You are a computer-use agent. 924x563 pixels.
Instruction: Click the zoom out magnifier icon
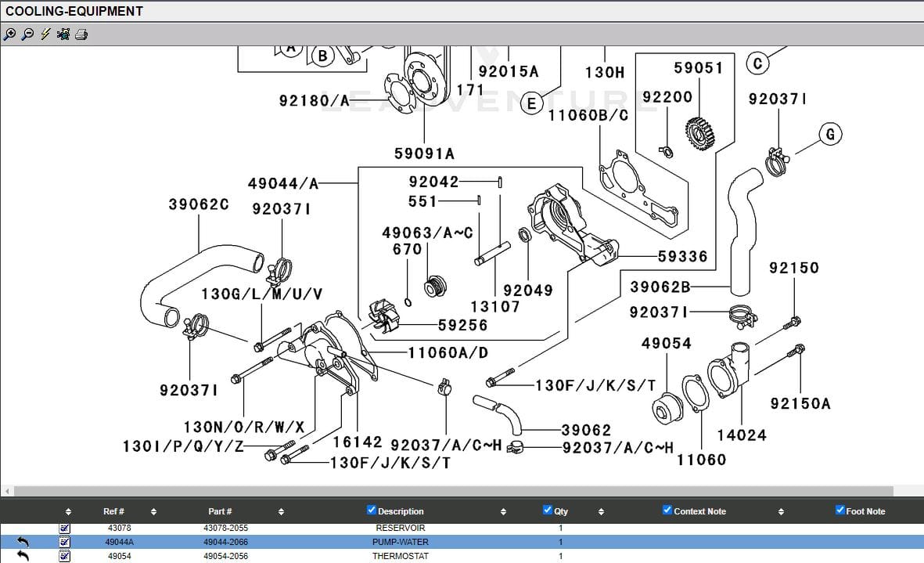pos(27,34)
